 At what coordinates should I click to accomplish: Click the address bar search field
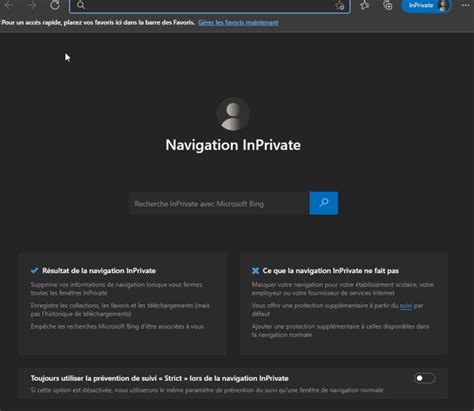pos(210,5)
